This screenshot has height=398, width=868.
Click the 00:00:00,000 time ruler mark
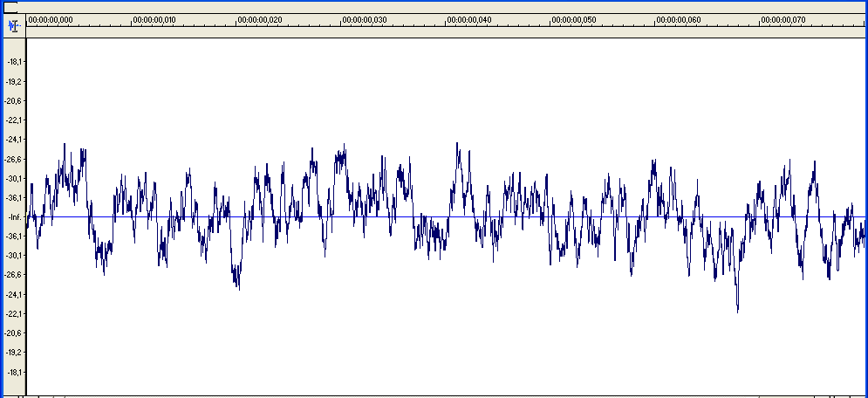tap(51, 20)
